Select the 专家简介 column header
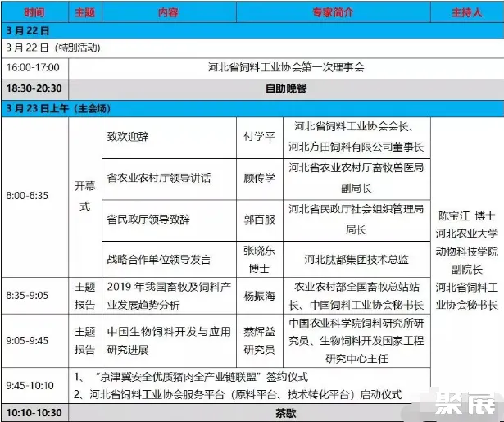Image resolution: width=504 pixels, height=422 pixels. tap(332, 14)
